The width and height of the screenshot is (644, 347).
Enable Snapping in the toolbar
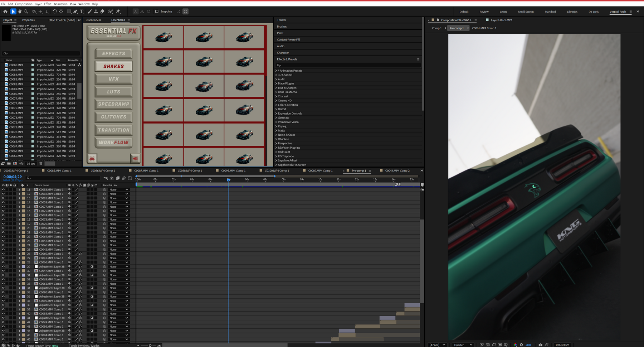157,11
